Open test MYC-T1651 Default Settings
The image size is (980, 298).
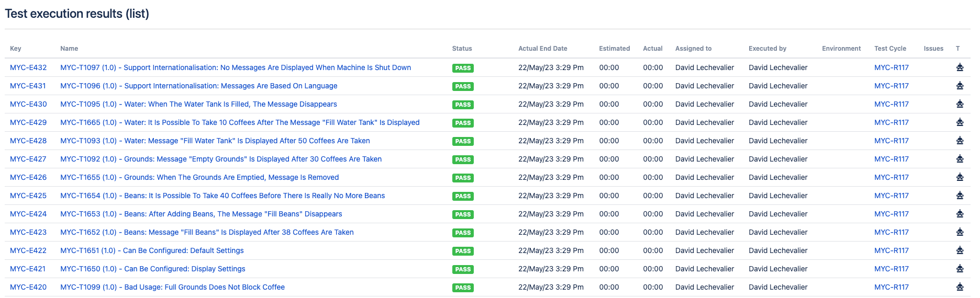coord(152,250)
